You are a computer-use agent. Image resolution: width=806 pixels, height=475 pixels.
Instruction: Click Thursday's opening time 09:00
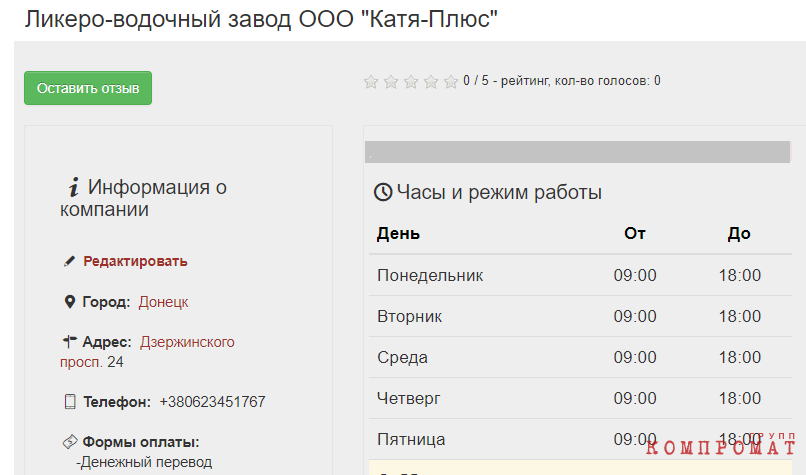click(x=635, y=398)
